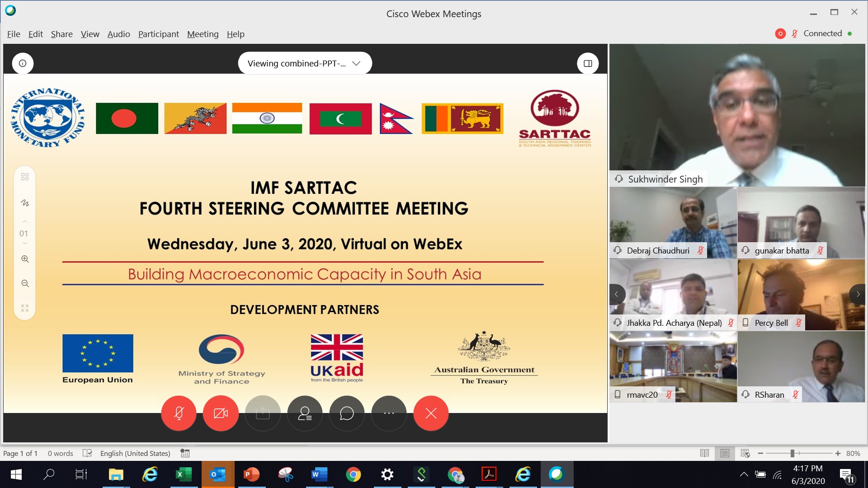Viewport: 868px width, 488px height.
Task: Click RSharan's muted mic icon
Action: coord(795,394)
